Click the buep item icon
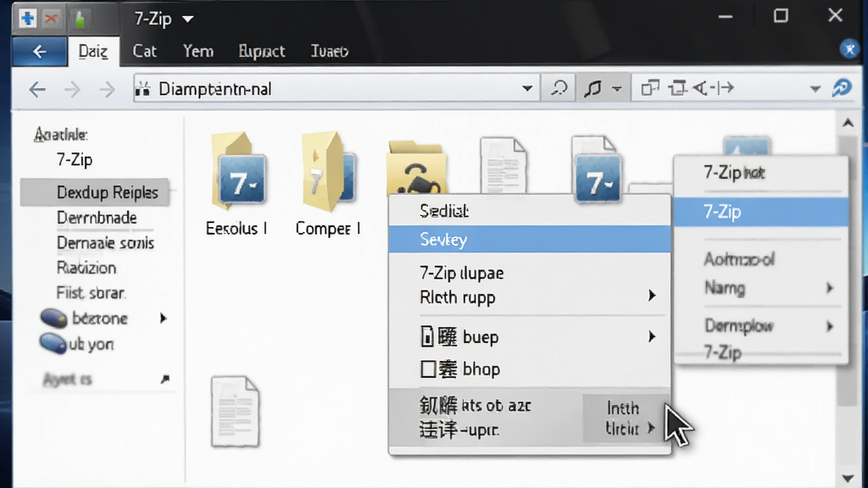This screenshot has height=488, width=868. tap(427, 336)
